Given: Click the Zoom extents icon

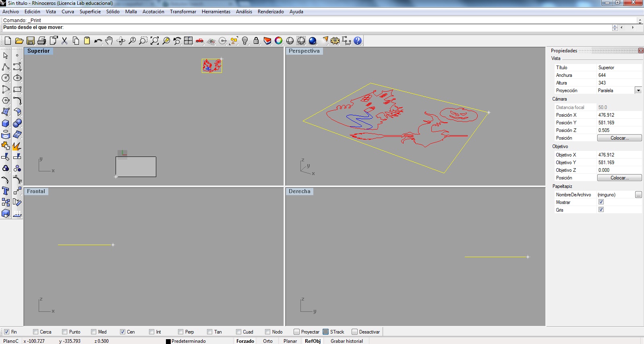Looking at the screenshot, I should pyautogui.click(x=155, y=41).
